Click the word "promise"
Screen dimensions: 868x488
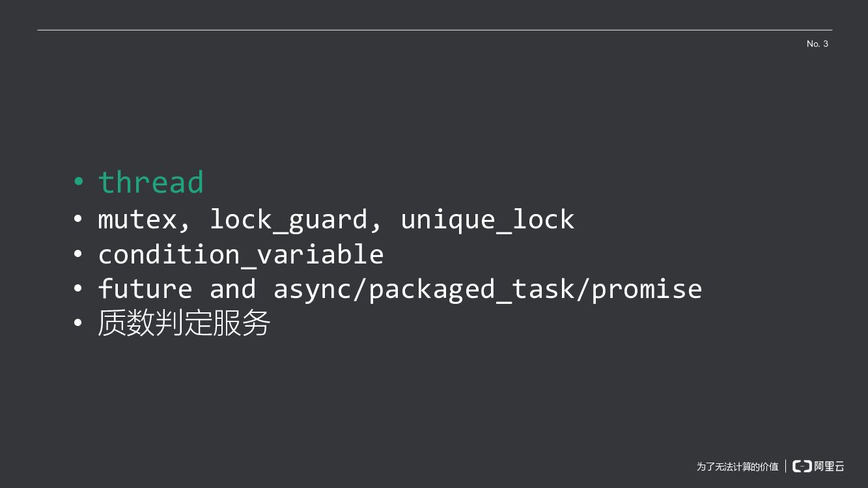(647, 289)
